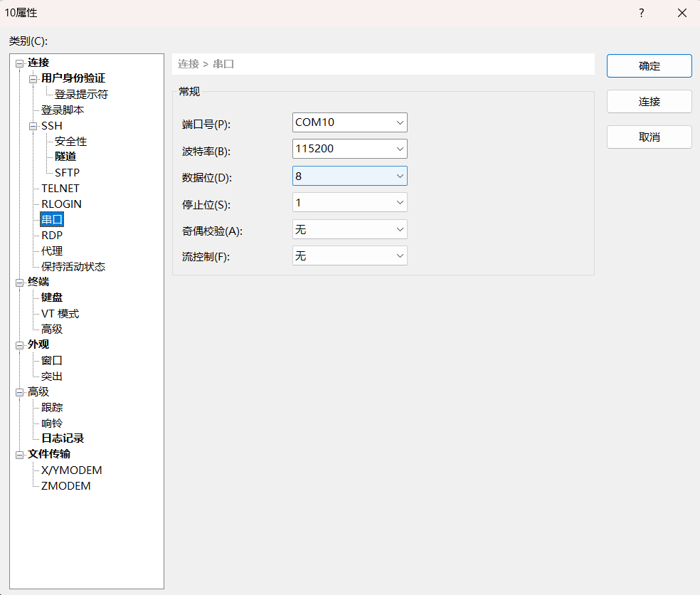Click the 取消 button
700x595 pixels.
pos(649,137)
